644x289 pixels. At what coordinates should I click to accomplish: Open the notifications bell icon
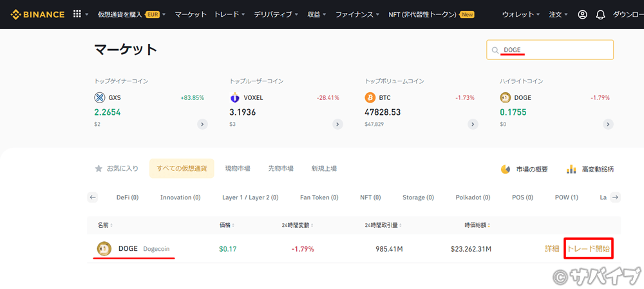point(600,14)
